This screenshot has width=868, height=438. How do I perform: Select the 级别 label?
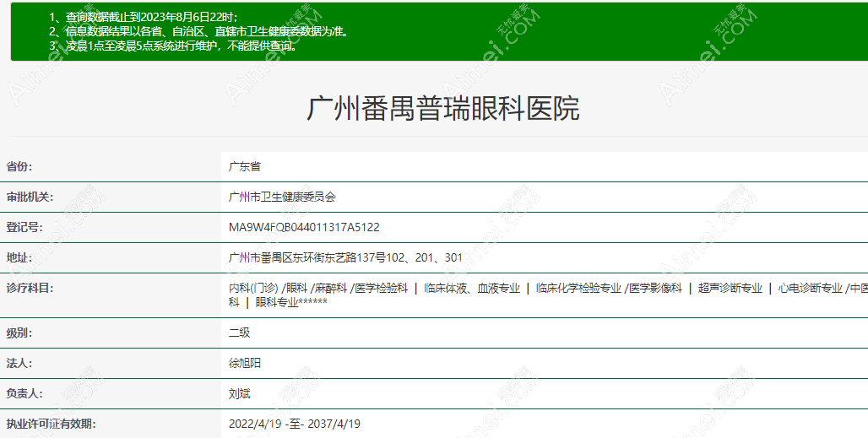click(x=19, y=333)
